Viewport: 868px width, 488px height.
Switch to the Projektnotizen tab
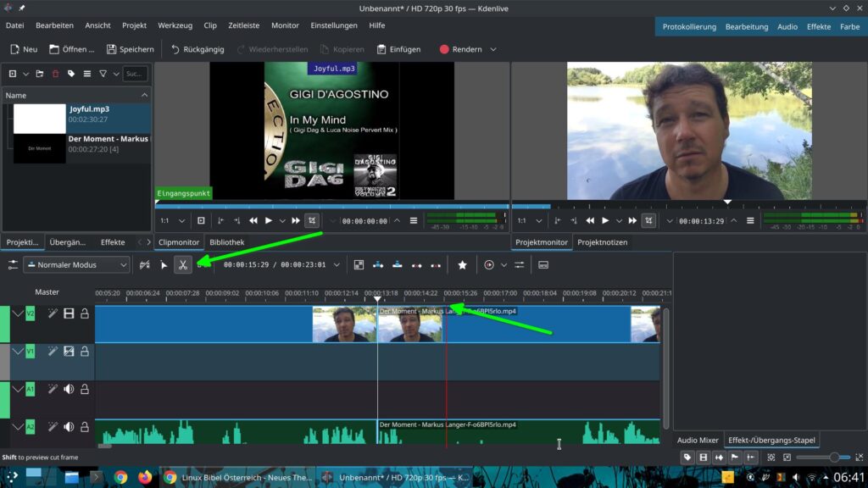pos(603,242)
